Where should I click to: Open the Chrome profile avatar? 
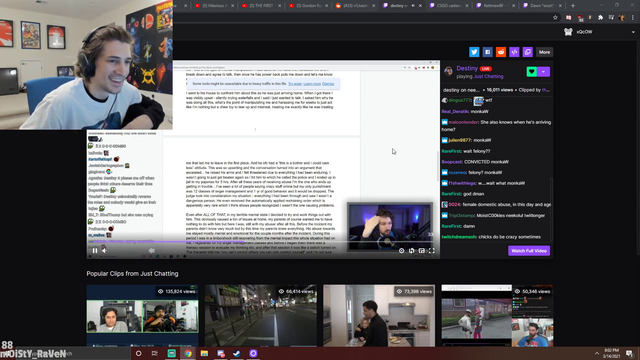pyautogui.click(x=622, y=18)
